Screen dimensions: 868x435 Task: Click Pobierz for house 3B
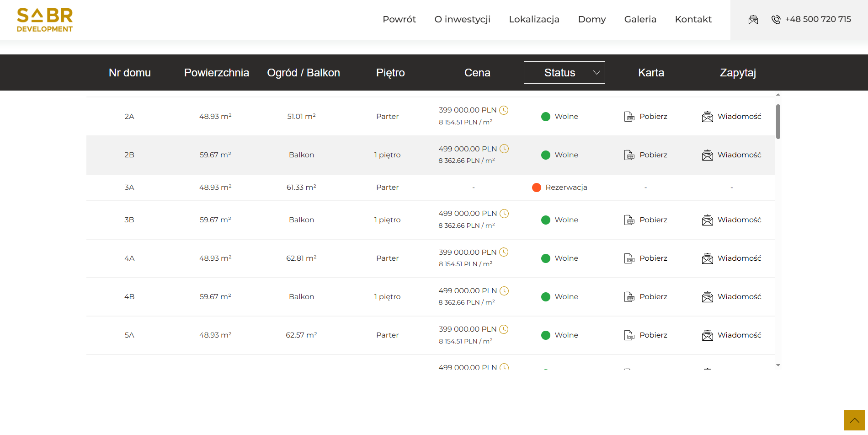coord(653,220)
